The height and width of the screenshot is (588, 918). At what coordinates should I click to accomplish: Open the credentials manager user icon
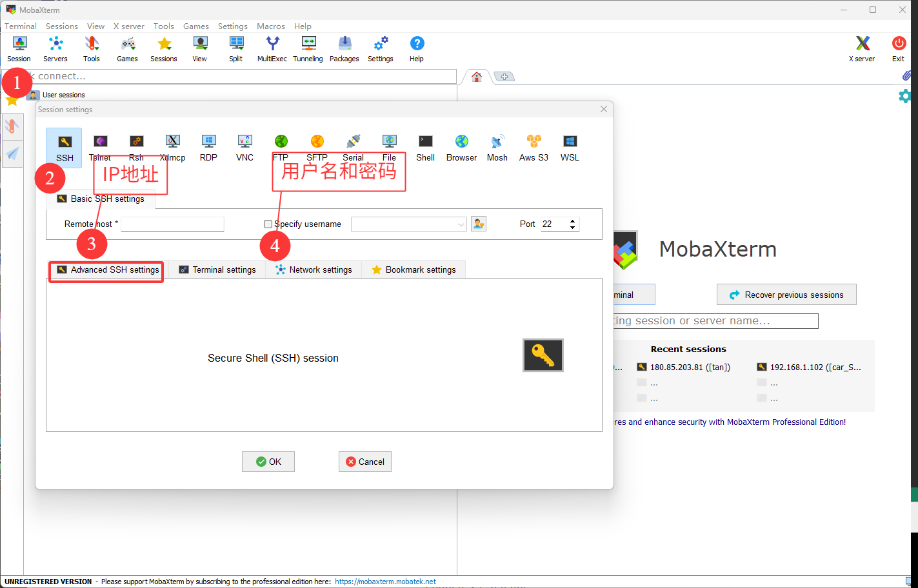point(479,224)
